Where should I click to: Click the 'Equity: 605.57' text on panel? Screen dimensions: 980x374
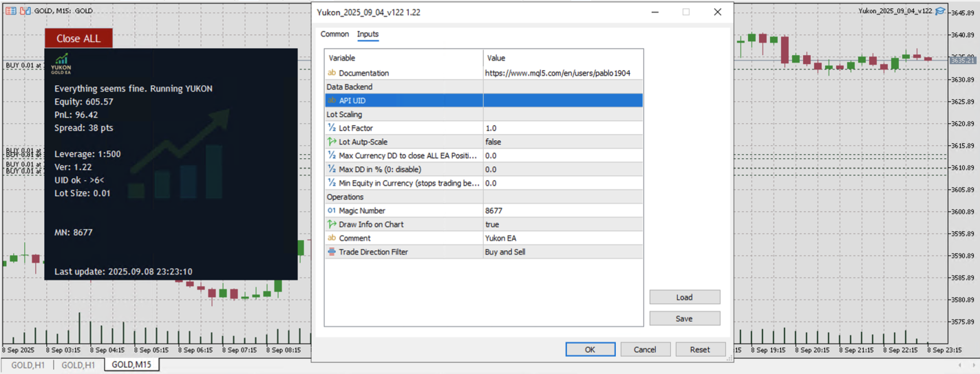[84, 102]
